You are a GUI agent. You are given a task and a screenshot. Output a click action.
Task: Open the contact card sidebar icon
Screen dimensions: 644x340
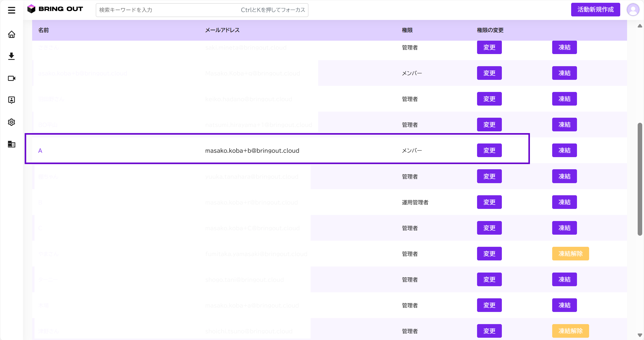[x=11, y=100]
